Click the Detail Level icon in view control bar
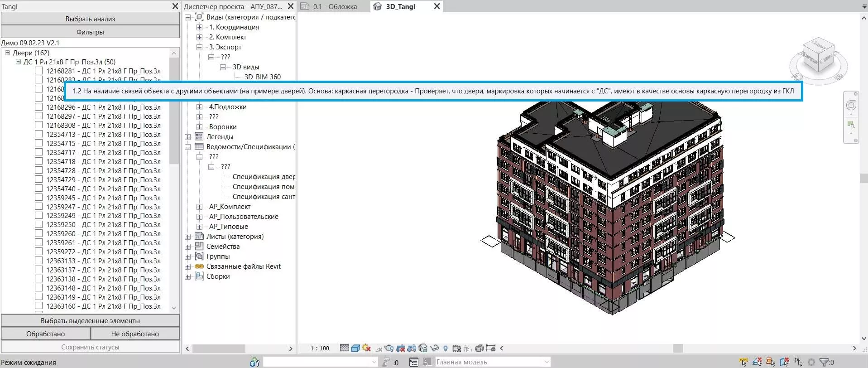 (x=345, y=348)
